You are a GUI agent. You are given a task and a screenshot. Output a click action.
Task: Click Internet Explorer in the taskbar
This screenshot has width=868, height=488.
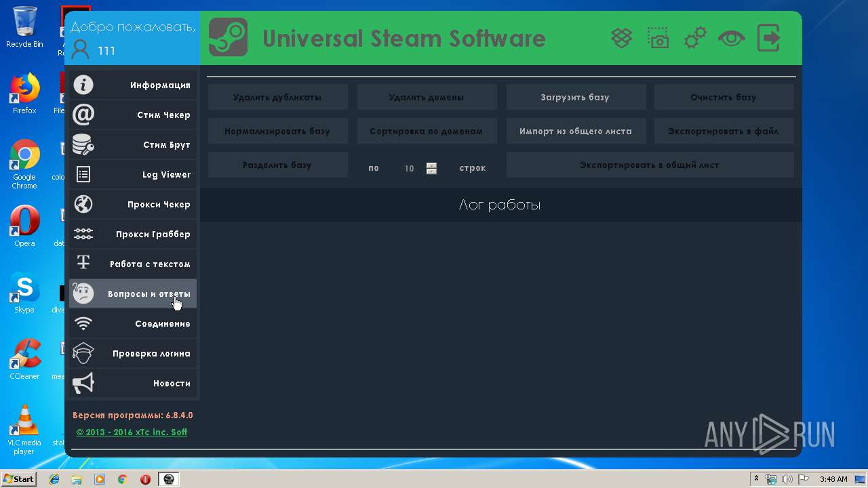pyautogui.click(x=54, y=479)
